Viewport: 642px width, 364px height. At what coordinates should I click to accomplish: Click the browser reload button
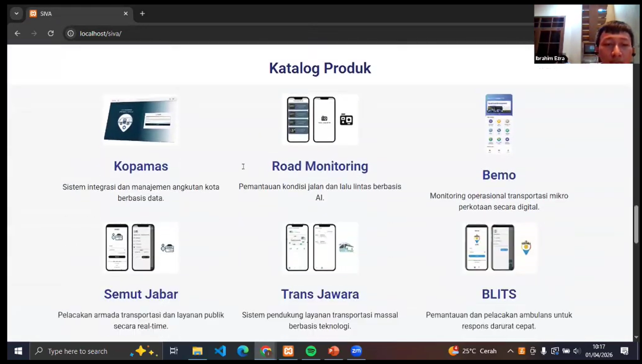coord(51,33)
